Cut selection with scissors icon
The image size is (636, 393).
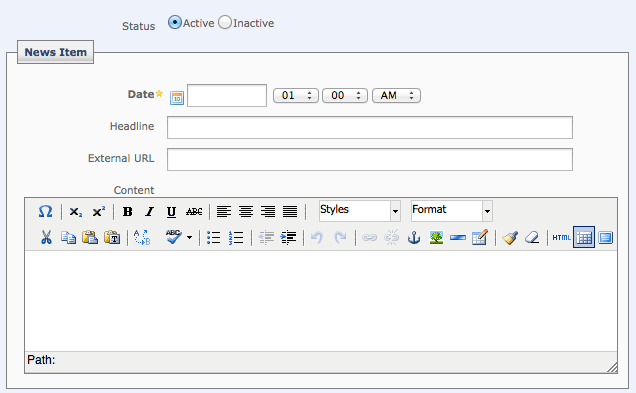click(x=46, y=237)
